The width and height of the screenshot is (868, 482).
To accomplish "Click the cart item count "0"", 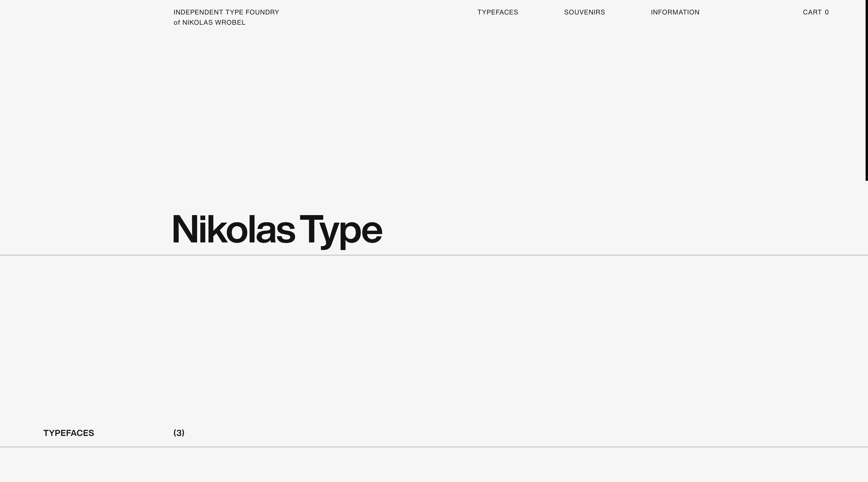I will [826, 12].
